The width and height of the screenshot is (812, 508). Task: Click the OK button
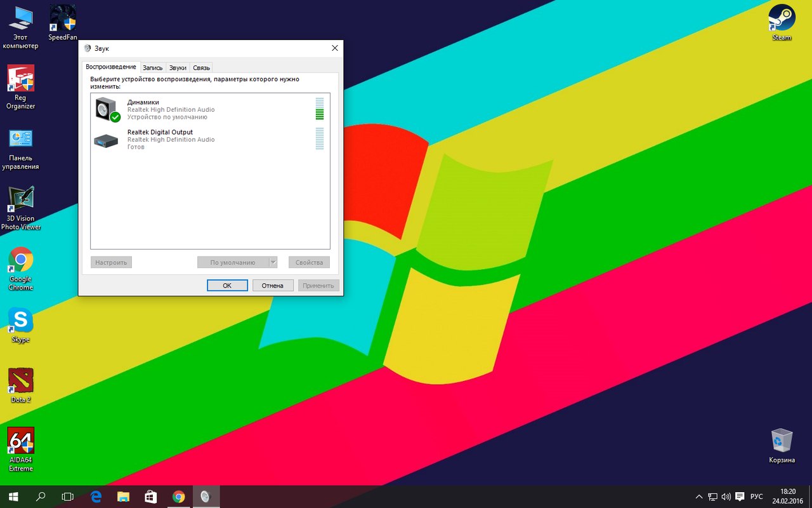click(227, 286)
